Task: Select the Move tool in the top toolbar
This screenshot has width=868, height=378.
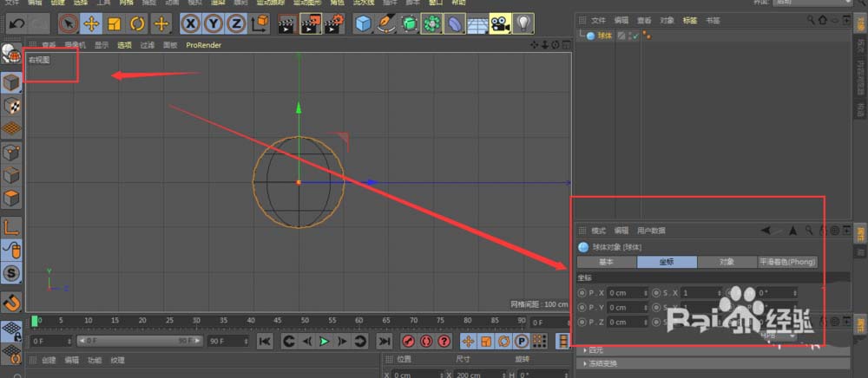Action: click(91, 23)
